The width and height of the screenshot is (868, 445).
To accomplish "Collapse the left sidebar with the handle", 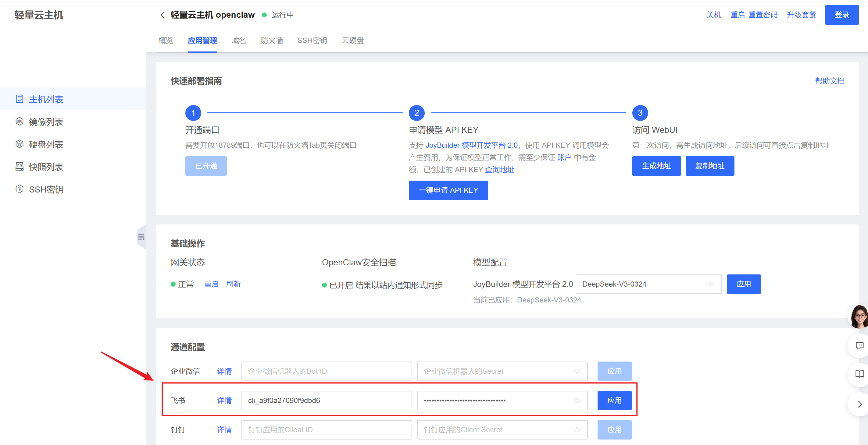I will click(x=141, y=237).
